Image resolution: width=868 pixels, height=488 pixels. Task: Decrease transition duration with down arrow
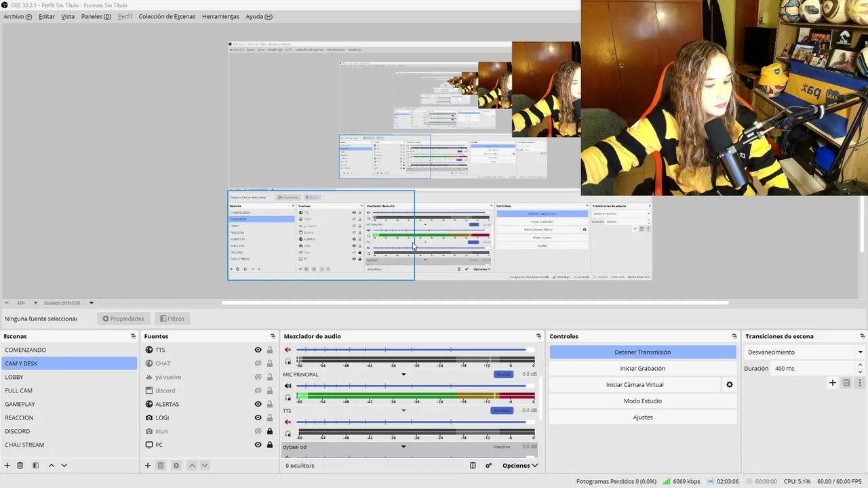(861, 372)
